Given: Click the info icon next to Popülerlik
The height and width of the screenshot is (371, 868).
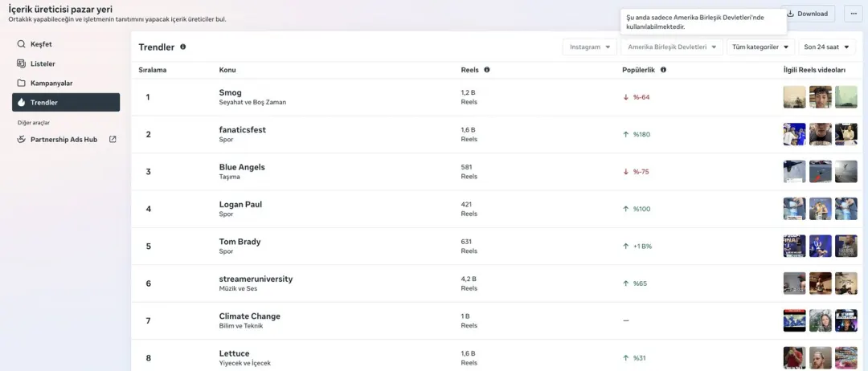Looking at the screenshot, I should coord(663,70).
